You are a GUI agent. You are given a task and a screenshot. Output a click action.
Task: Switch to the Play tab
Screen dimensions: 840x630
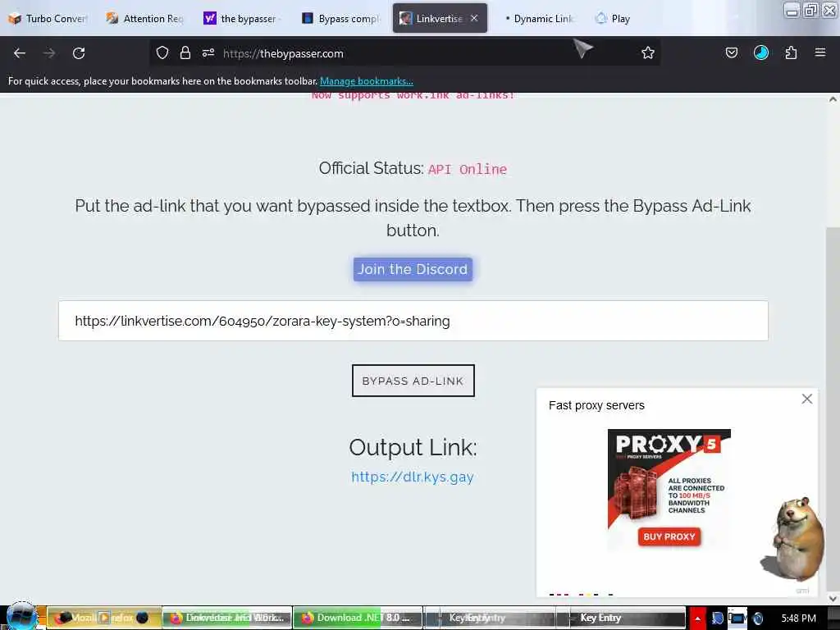614,18
